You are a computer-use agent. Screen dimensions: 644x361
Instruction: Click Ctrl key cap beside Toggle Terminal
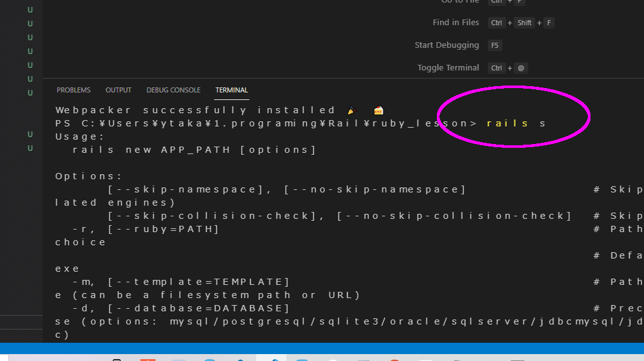point(497,68)
